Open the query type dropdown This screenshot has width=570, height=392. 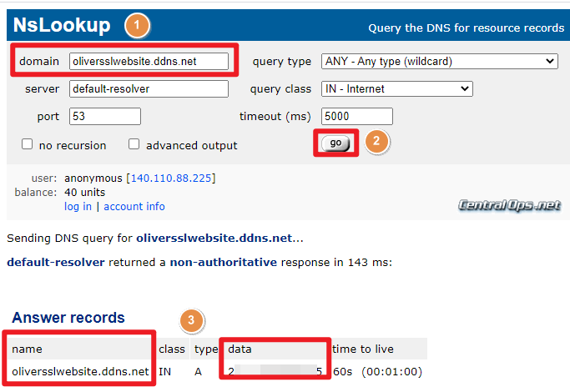[440, 61]
